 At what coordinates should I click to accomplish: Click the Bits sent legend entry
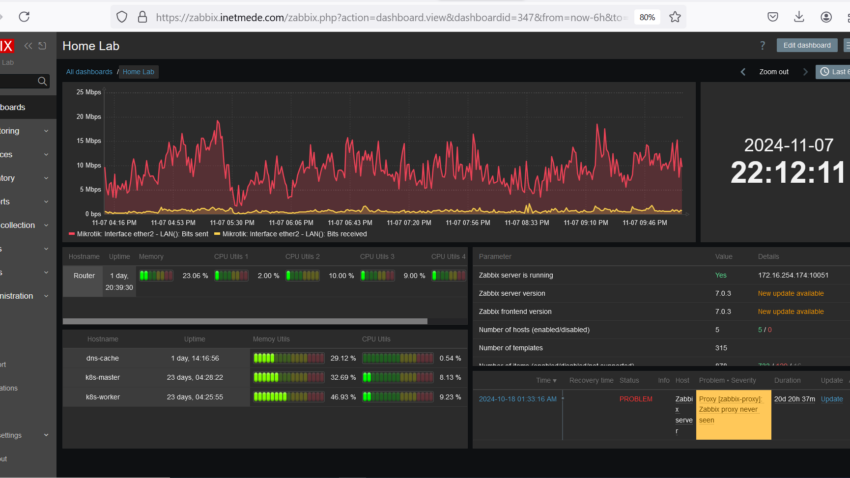(138, 234)
